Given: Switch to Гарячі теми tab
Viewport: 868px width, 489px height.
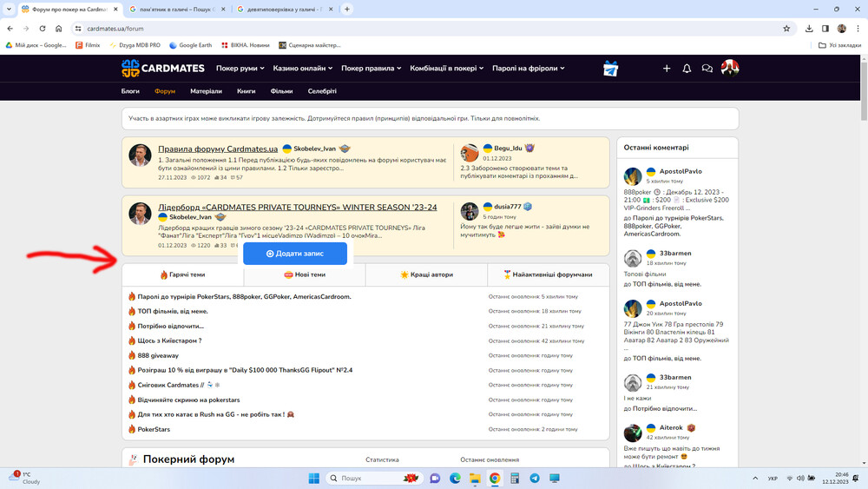Looking at the screenshot, I should click(x=182, y=274).
